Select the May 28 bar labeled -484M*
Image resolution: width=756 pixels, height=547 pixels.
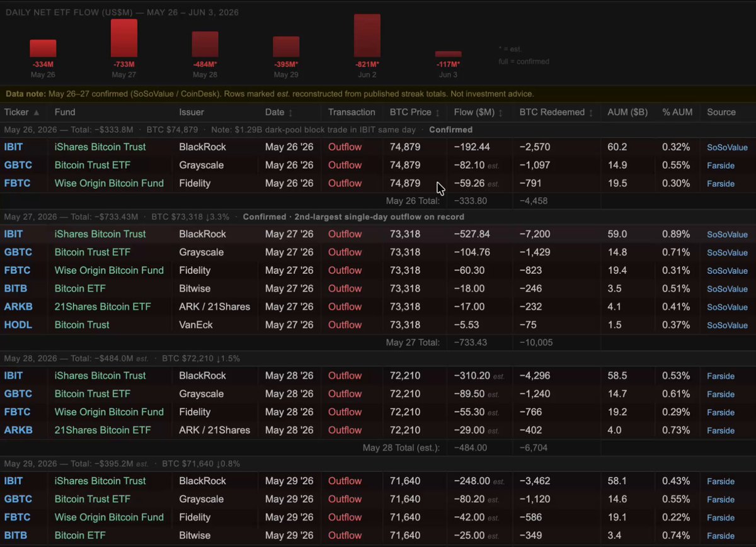click(205, 44)
